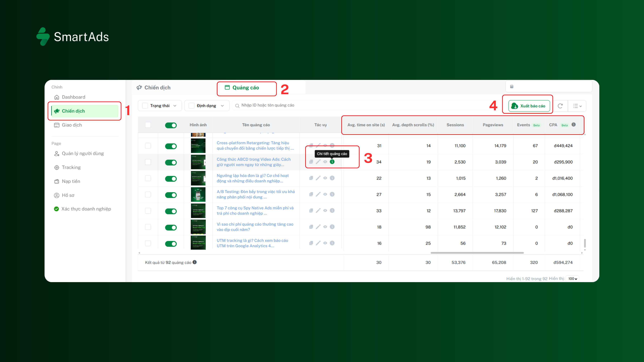The width and height of the screenshot is (644, 362).
Task: Duplicate the A/B Testing ad
Action: [x=311, y=194]
